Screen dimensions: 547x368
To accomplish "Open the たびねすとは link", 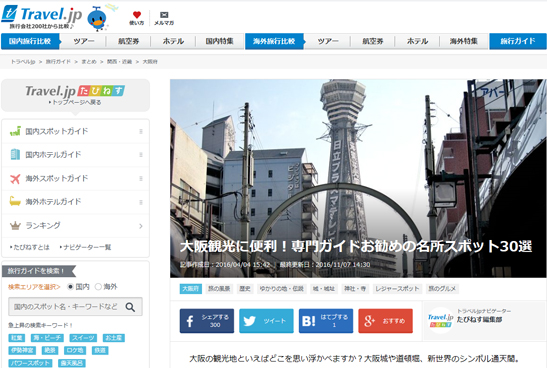I will 30,247.
